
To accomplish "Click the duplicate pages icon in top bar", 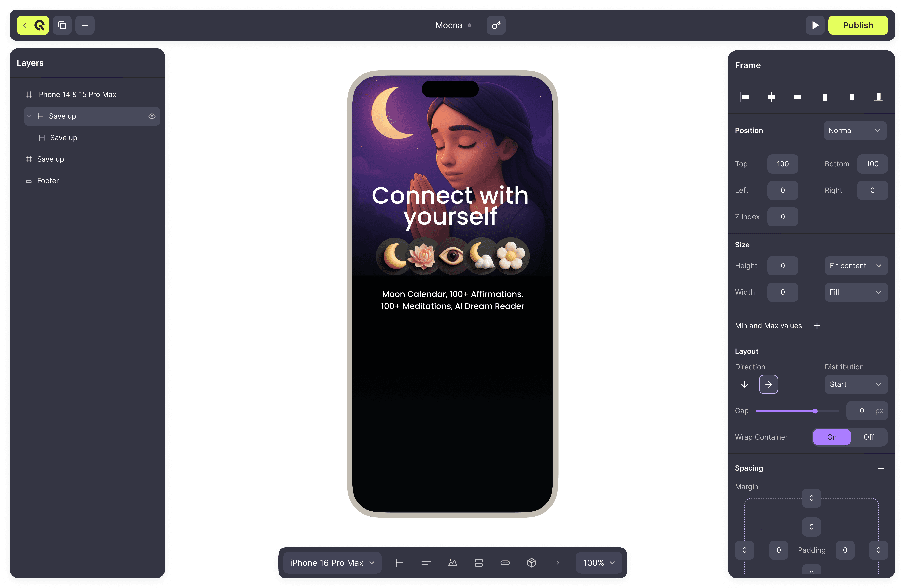I will point(62,25).
